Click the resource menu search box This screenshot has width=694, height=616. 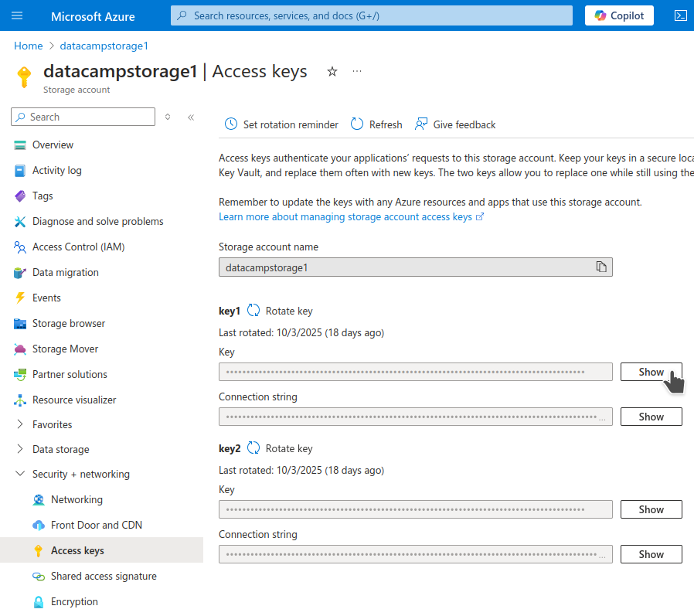click(x=83, y=117)
